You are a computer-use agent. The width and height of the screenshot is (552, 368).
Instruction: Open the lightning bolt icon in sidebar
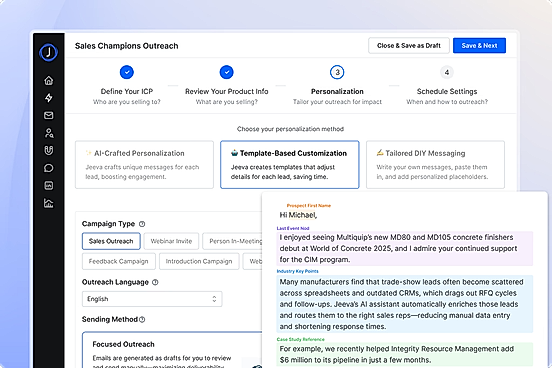49,98
